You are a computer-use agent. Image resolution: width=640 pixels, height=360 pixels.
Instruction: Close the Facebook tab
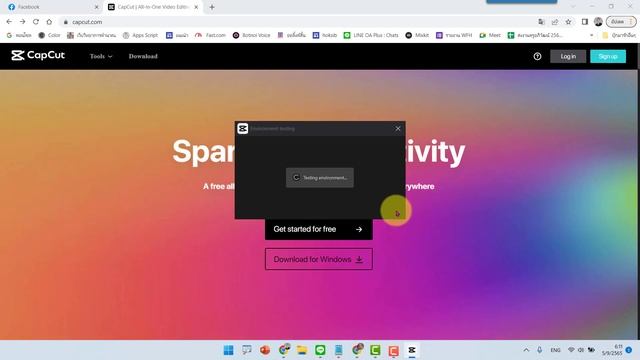click(96, 7)
